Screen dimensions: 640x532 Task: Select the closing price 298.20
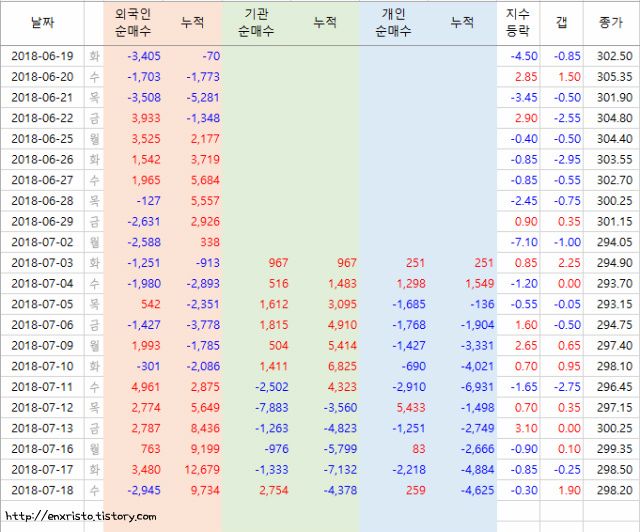tap(615, 490)
